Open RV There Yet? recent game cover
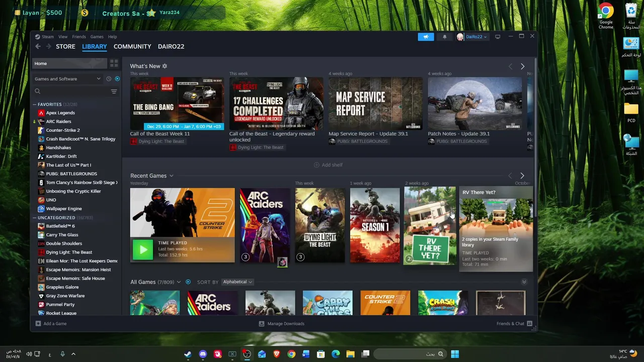 430,225
